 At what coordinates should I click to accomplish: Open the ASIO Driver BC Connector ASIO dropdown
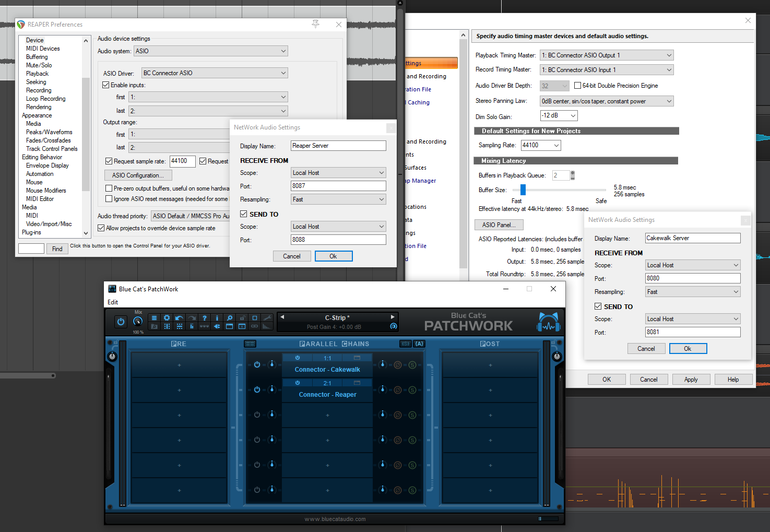point(215,73)
